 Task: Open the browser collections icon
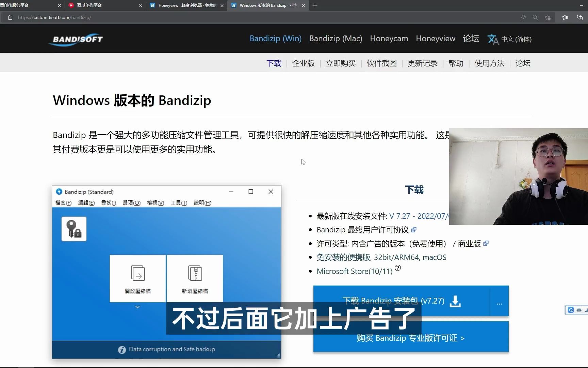[x=580, y=17]
